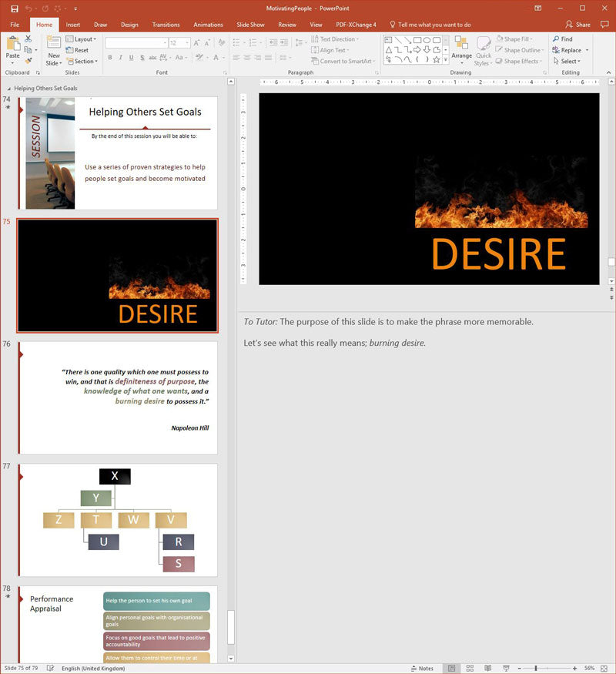The height and width of the screenshot is (674, 616).
Task: Open Find in the Editing group
Action: click(563, 39)
